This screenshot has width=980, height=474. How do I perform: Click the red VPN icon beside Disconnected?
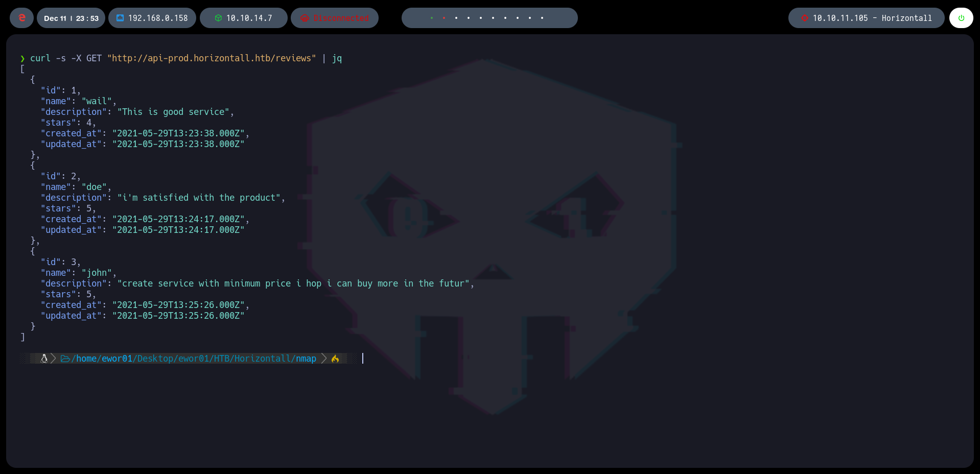pyautogui.click(x=305, y=18)
